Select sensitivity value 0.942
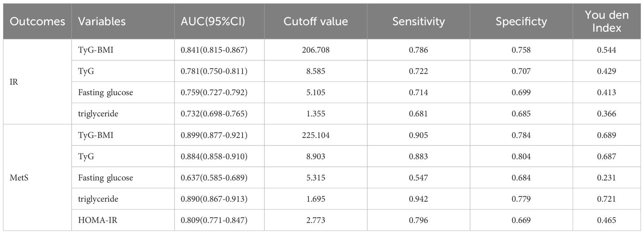 click(x=419, y=199)
